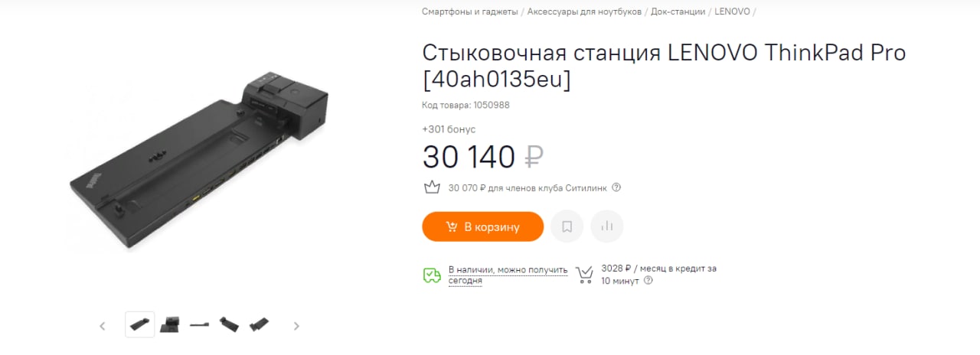Open the help icon next to club price
This screenshot has height=355, width=980.
(616, 187)
